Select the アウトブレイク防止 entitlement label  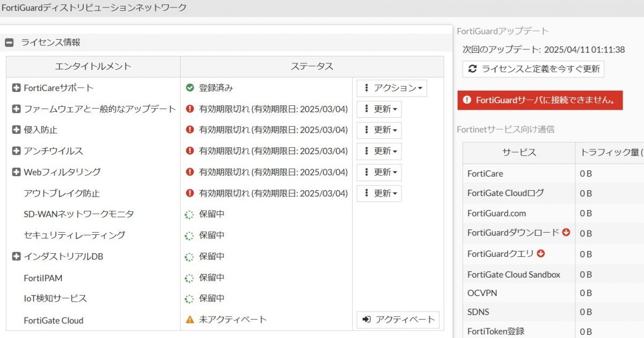coord(62,193)
